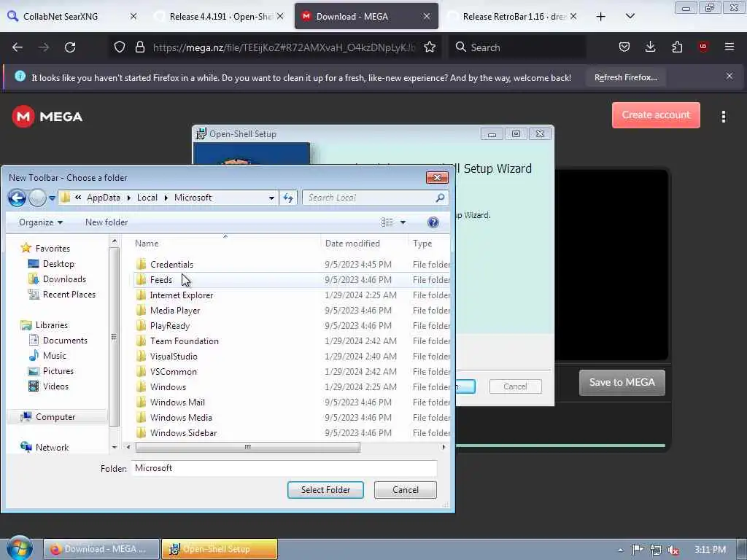The image size is (747, 560).
Task: Select Network in navigation pane
Action: tap(52, 448)
